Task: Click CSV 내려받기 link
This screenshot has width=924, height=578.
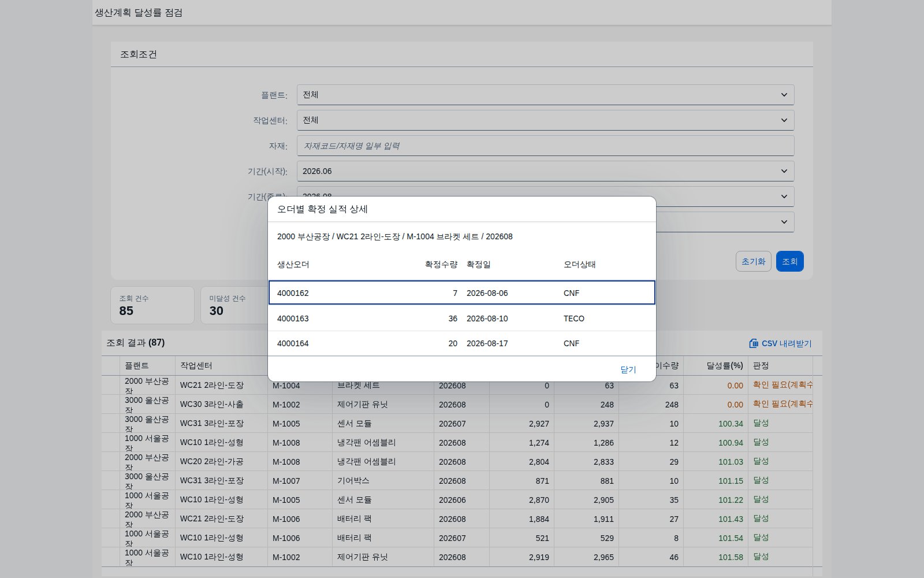Action: pos(780,343)
